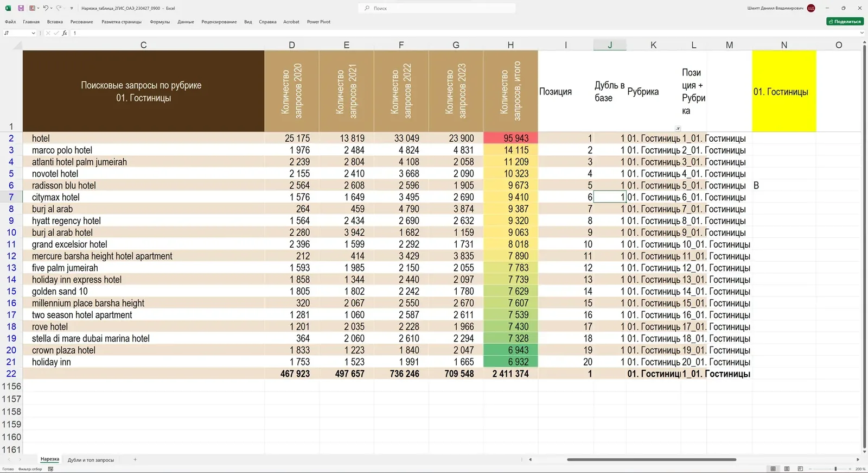Open the Вставка ribbon tab
868x473 pixels.
tap(55, 22)
